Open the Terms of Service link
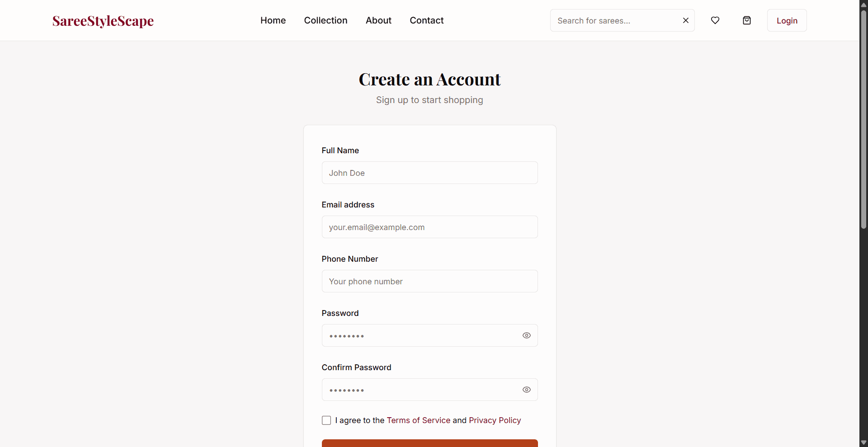 pyautogui.click(x=419, y=420)
